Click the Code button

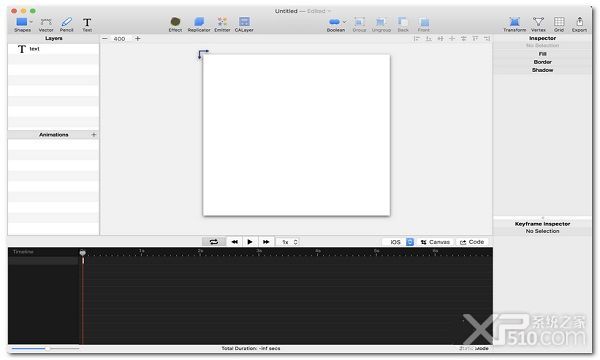pyautogui.click(x=472, y=242)
